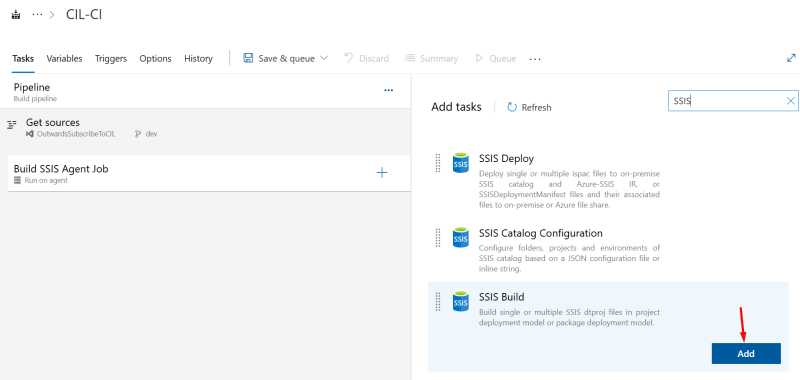The image size is (800, 380).
Task: Click the SSIS Catalog Configuration drag handle
Action: pyautogui.click(x=438, y=238)
